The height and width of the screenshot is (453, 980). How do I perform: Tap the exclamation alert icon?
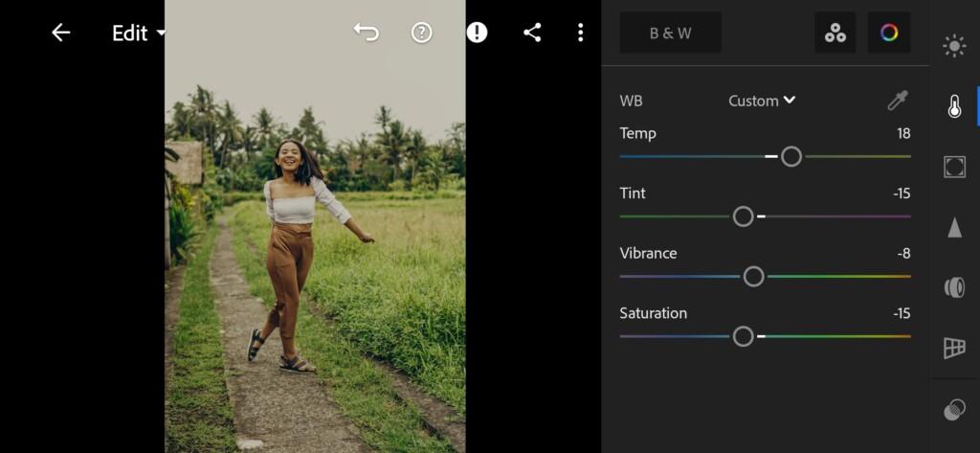coord(477,33)
